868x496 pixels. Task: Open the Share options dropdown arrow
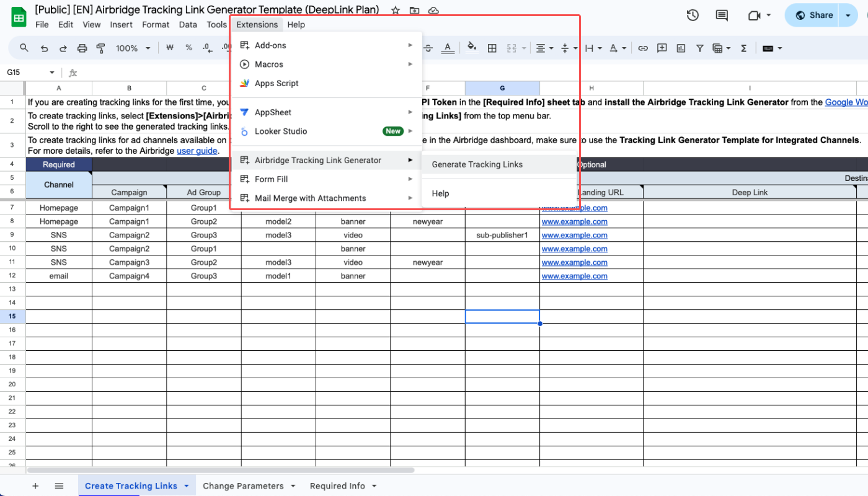[x=848, y=15]
